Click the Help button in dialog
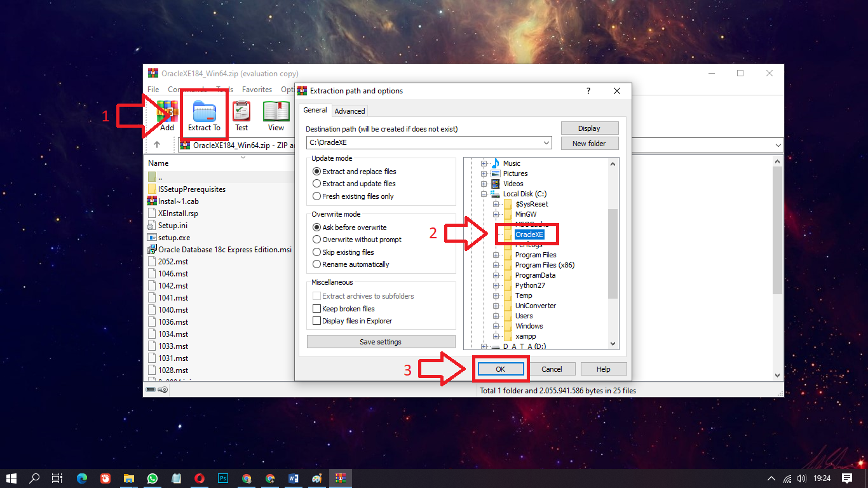Screen dimensions: 868x488 604,369
